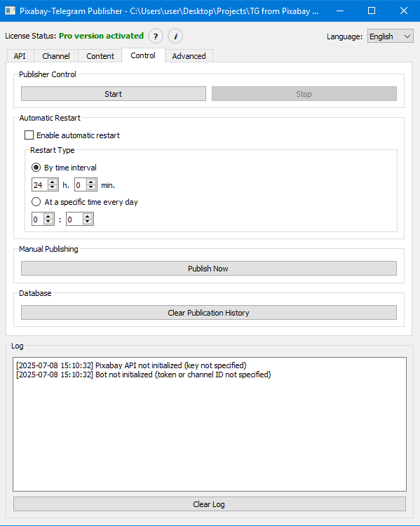This screenshot has width=420, height=526.
Task: Select the By time interval radio option
Action: [36, 168]
